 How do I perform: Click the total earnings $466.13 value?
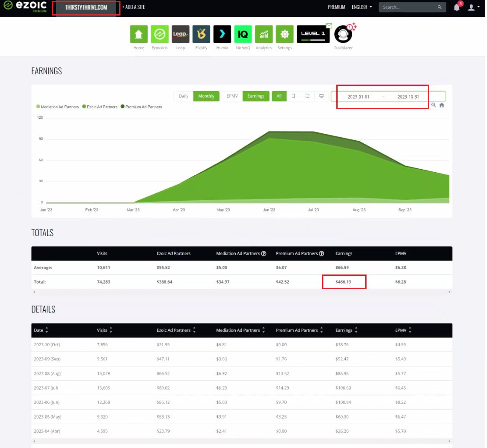tap(343, 282)
